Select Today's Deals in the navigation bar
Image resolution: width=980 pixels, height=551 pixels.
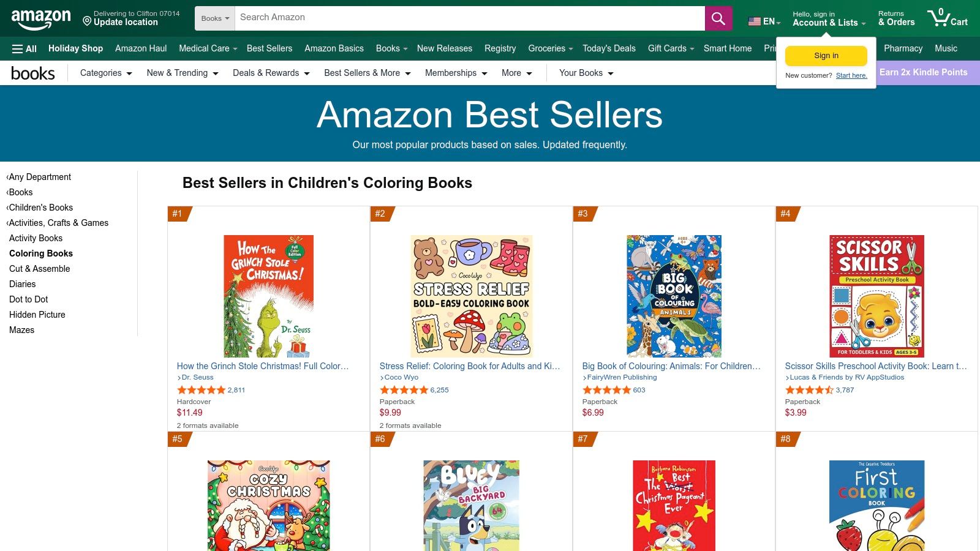click(x=609, y=48)
